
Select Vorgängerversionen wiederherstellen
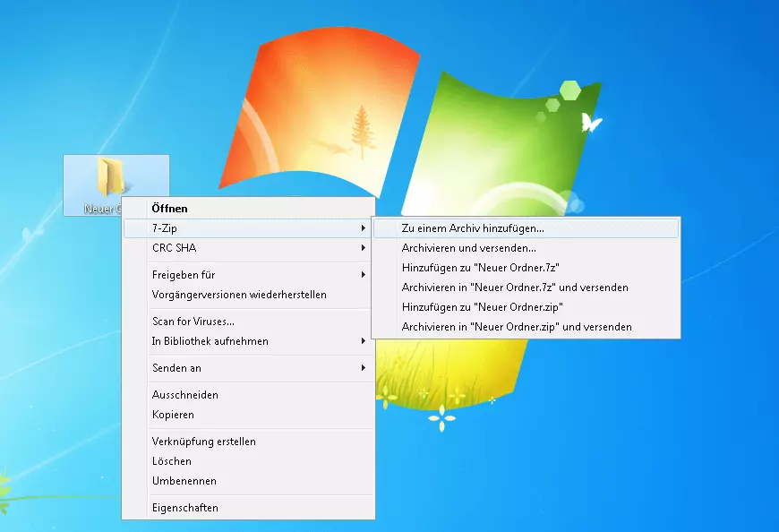[x=239, y=295]
